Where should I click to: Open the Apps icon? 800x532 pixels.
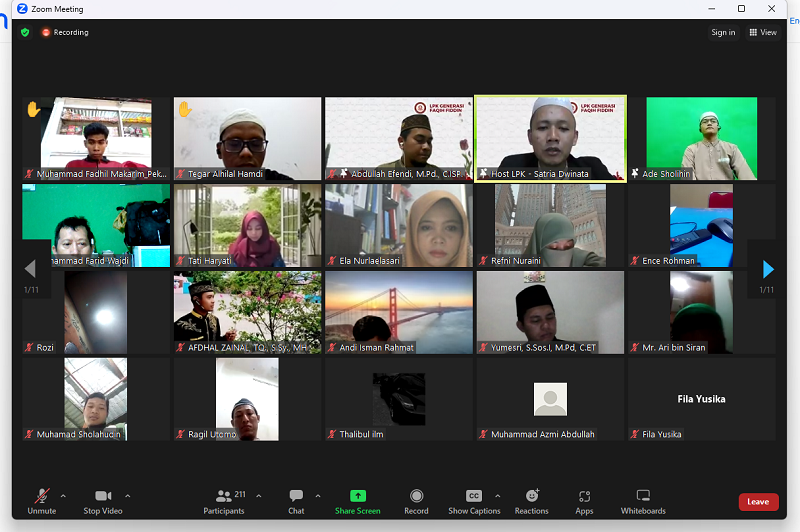pyautogui.click(x=584, y=496)
